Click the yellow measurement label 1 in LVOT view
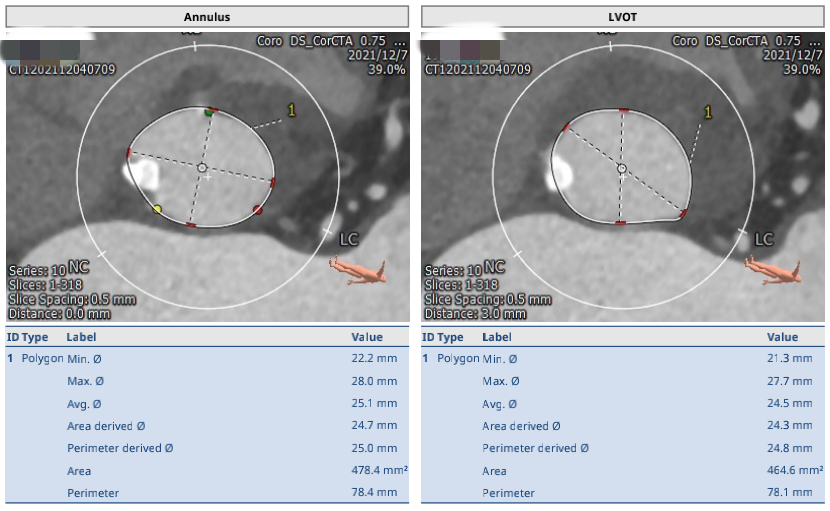The image size is (830, 511). tap(708, 113)
